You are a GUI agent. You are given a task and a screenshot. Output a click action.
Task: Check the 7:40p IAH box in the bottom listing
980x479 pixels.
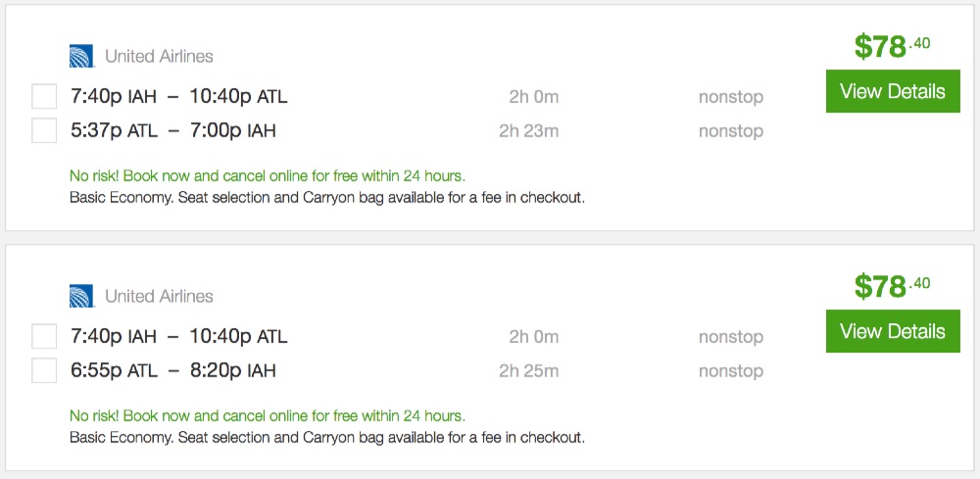coord(44,337)
